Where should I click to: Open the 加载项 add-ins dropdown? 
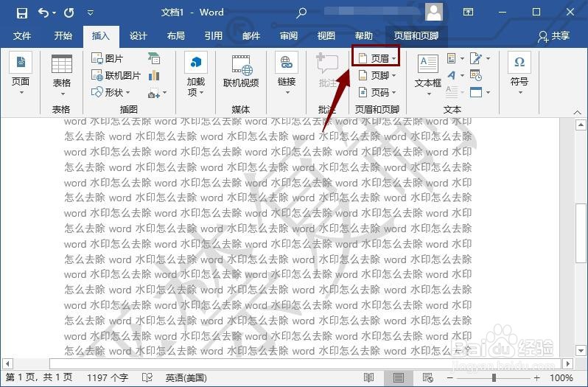point(196,74)
